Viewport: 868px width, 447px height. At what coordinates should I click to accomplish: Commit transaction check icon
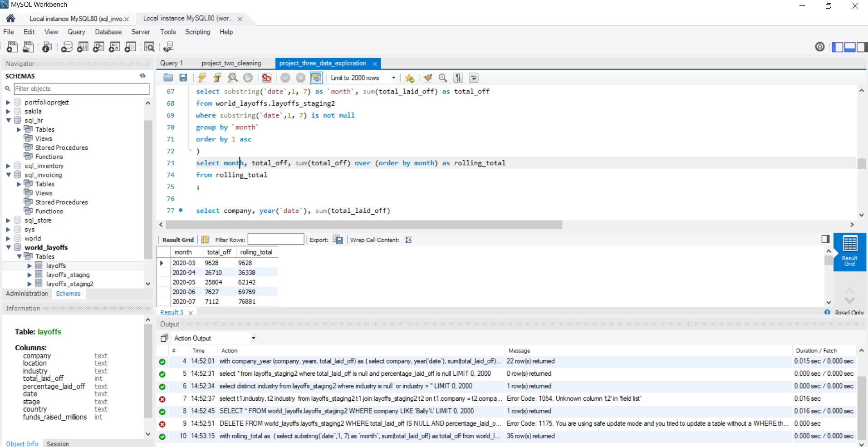click(285, 78)
